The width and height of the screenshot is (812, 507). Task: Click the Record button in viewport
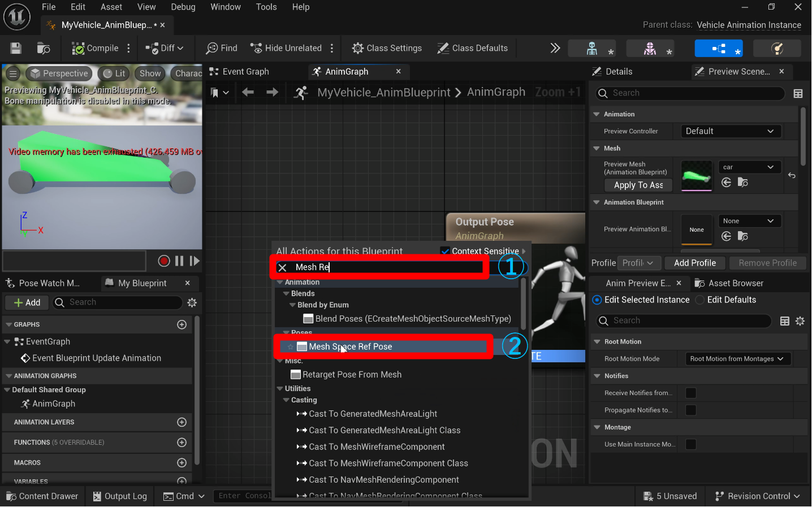tap(164, 261)
